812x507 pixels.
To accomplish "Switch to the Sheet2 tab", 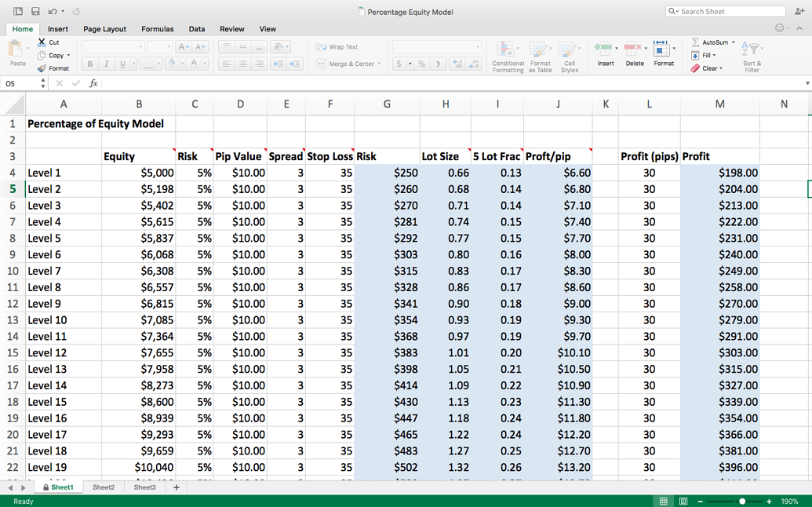I will (x=104, y=487).
